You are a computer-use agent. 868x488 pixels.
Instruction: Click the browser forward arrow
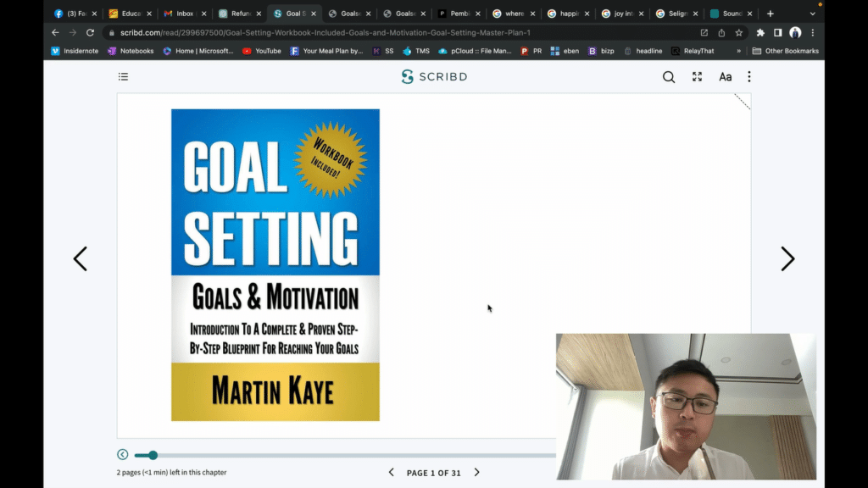73,33
